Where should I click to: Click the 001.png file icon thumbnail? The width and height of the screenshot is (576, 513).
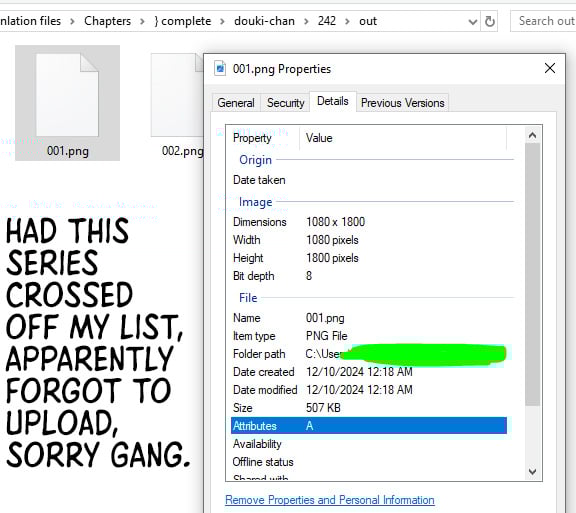tap(67, 95)
